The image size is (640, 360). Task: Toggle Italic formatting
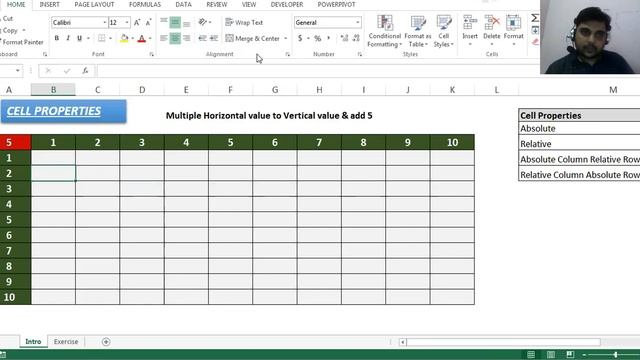point(68,38)
